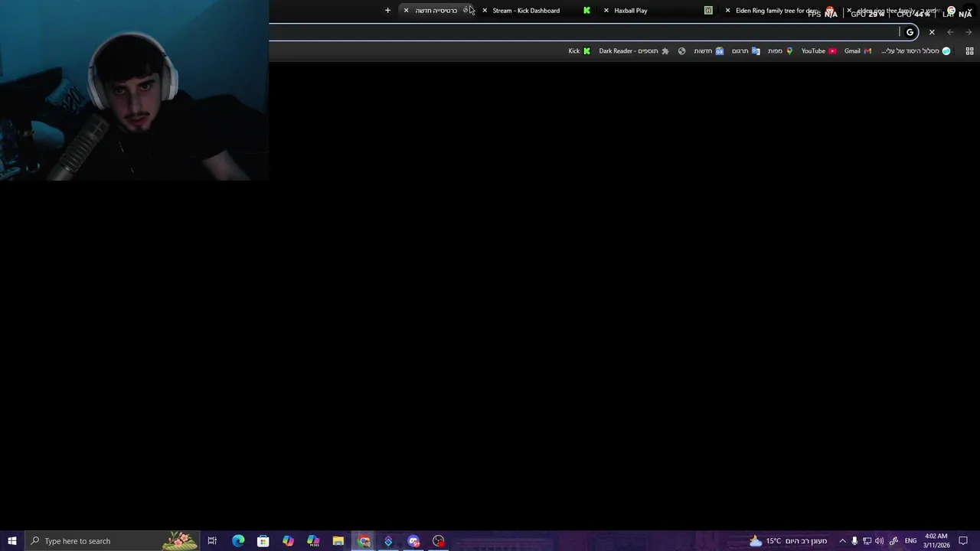Stop loading with the X button

pos(932,32)
